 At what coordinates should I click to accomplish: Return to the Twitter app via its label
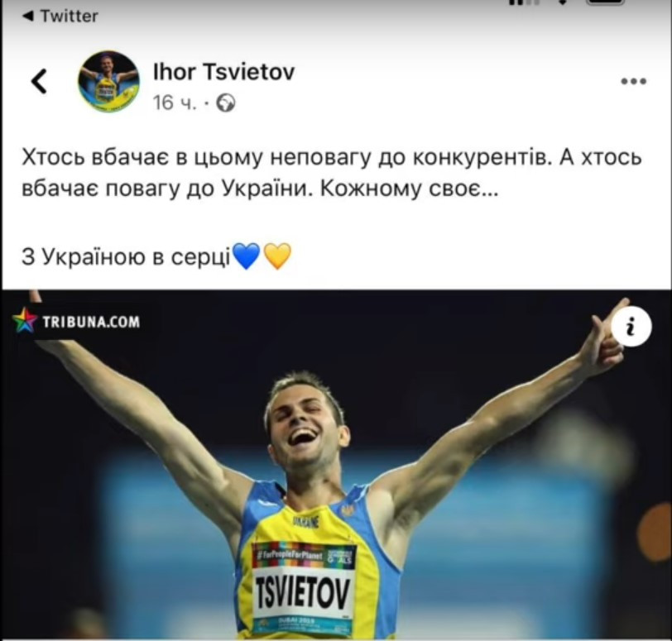point(69,17)
